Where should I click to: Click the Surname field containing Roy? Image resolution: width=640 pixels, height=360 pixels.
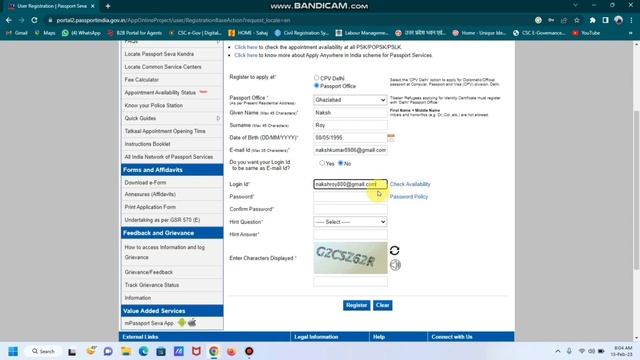350,125
